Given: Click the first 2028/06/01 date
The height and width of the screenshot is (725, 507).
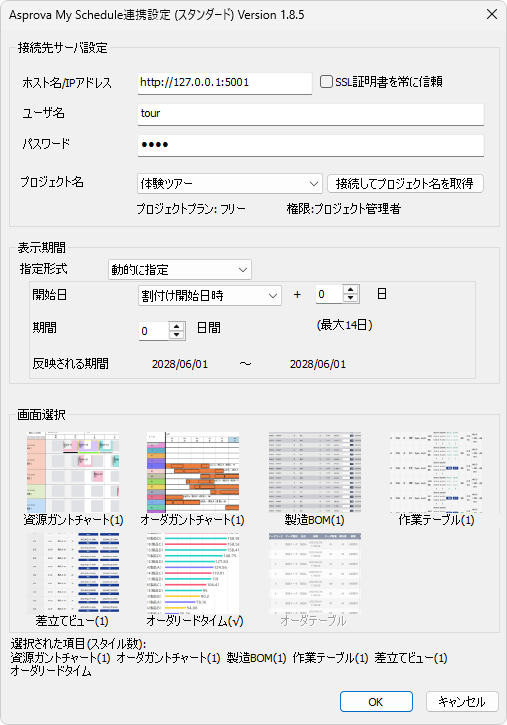Looking at the screenshot, I should [180, 364].
